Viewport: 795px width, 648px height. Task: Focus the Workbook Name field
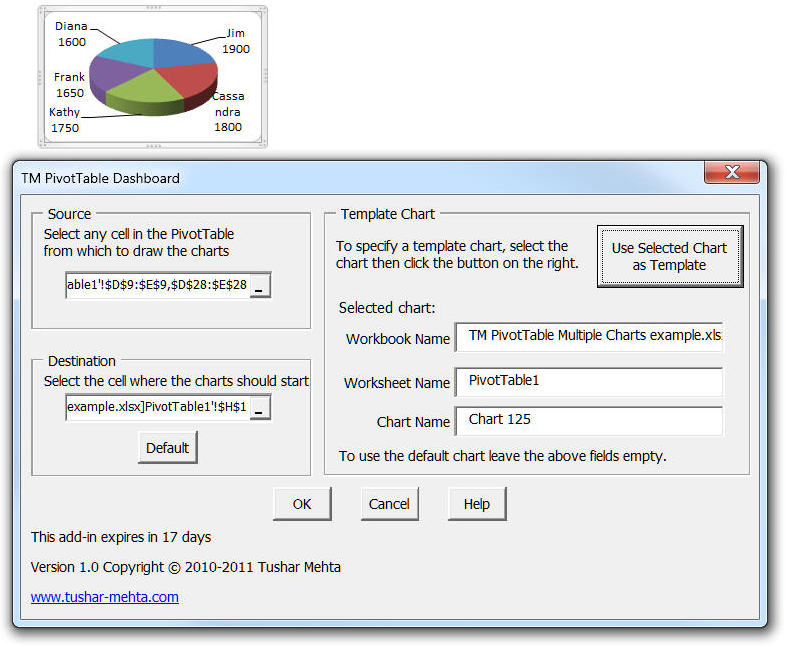click(x=588, y=337)
